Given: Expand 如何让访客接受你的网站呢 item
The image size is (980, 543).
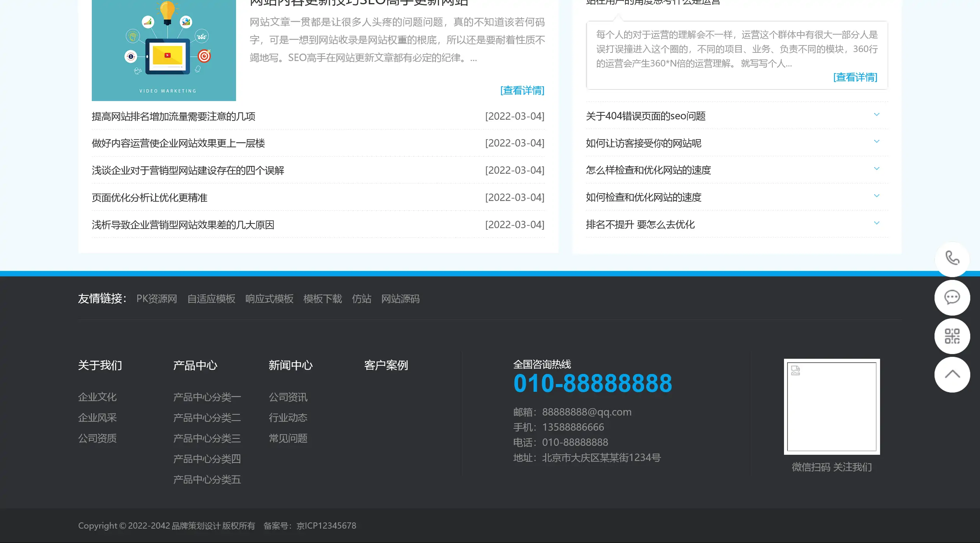Looking at the screenshot, I should [877, 141].
